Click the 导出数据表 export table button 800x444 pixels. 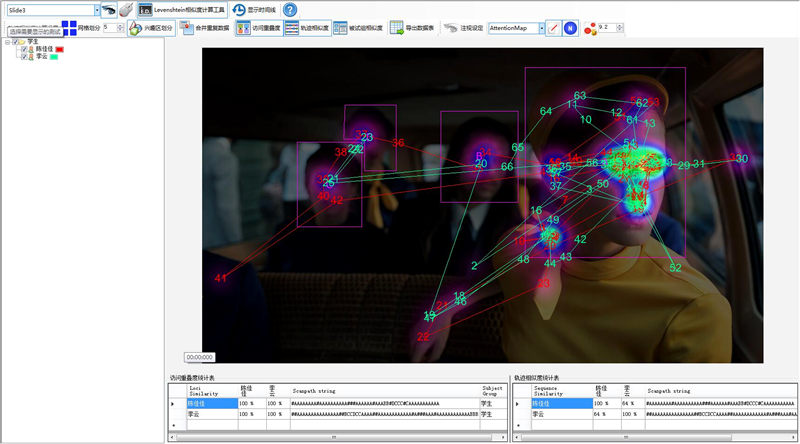(412, 28)
